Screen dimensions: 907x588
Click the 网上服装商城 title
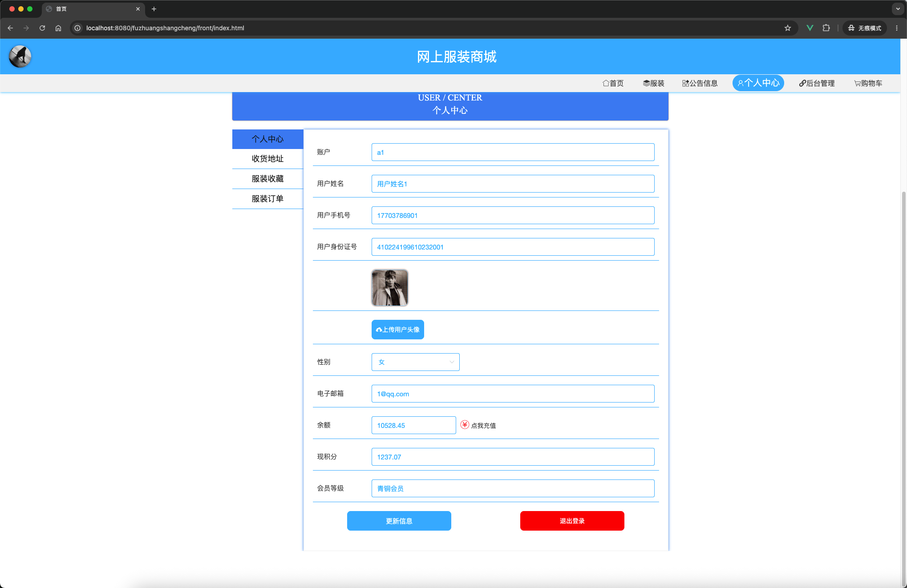457,57
